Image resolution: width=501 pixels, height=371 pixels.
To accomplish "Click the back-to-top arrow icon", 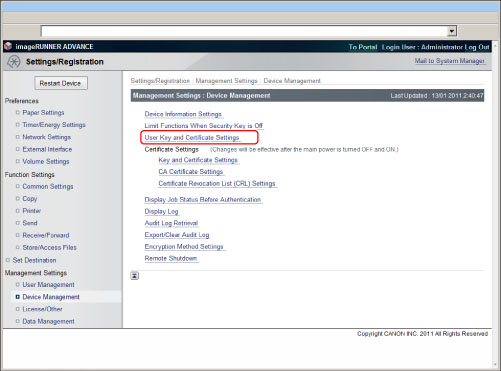I will (x=134, y=276).
